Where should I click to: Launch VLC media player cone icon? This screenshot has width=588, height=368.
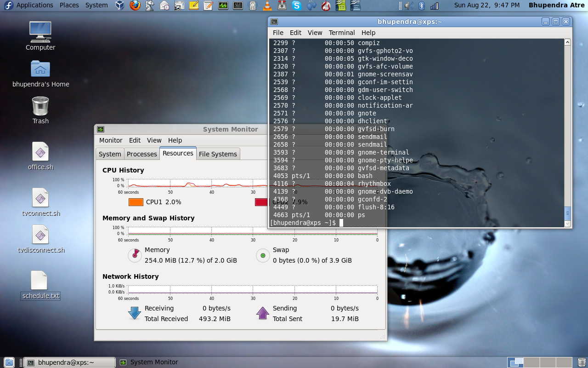(267, 6)
